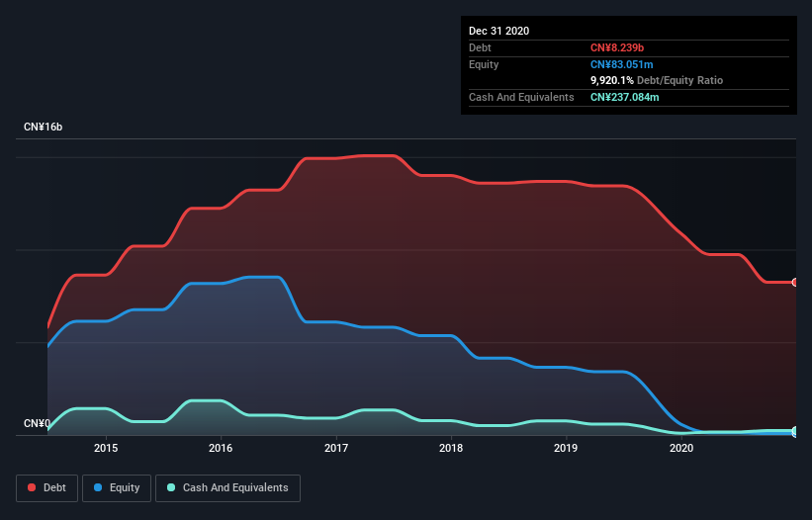Click the 2017 x-axis label

[336, 448]
